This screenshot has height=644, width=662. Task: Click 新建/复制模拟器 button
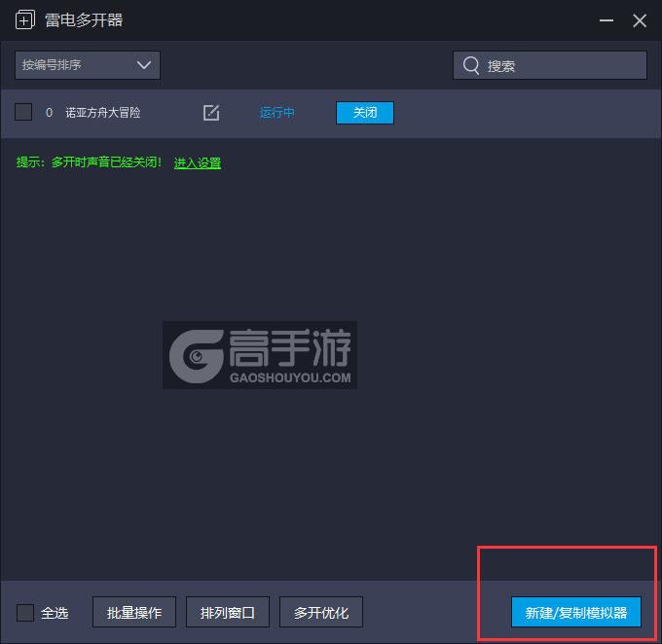pos(576,612)
